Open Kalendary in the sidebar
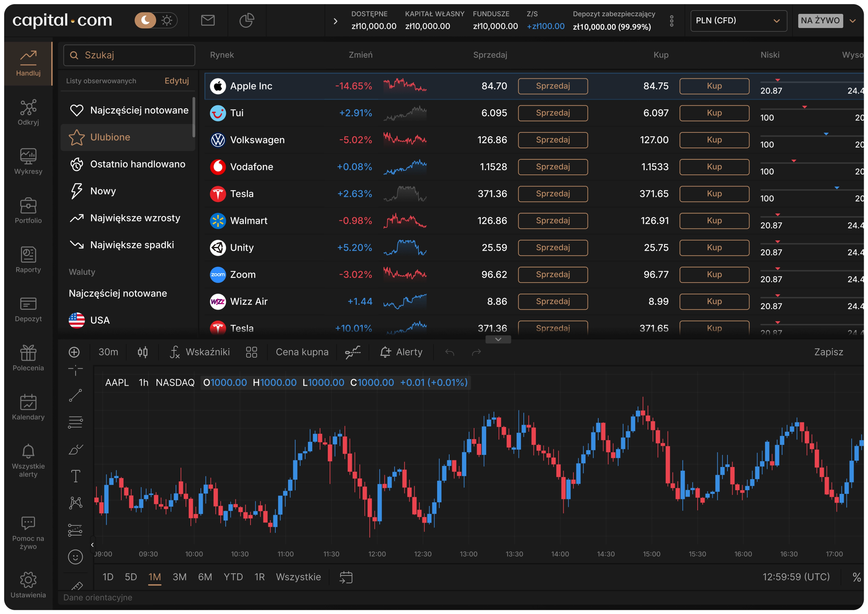The image size is (868, 614). [28, 407]
